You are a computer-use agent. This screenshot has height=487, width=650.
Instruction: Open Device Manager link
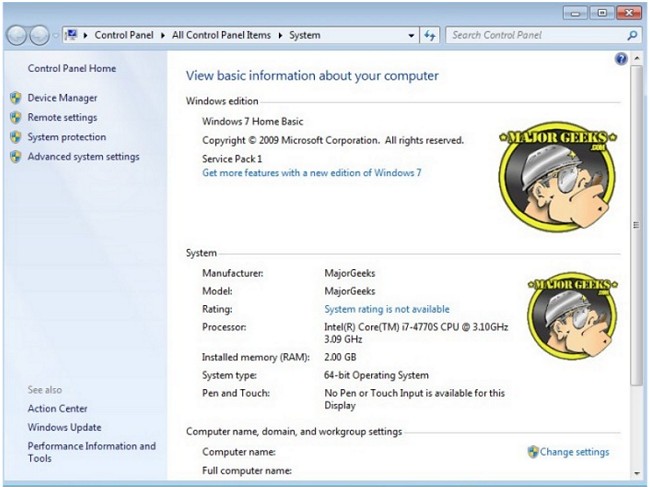tap(62, 98)
